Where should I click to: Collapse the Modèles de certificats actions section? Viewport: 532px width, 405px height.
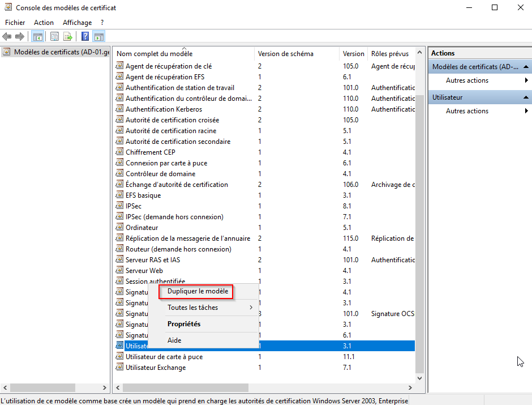(x=525, y=67)
